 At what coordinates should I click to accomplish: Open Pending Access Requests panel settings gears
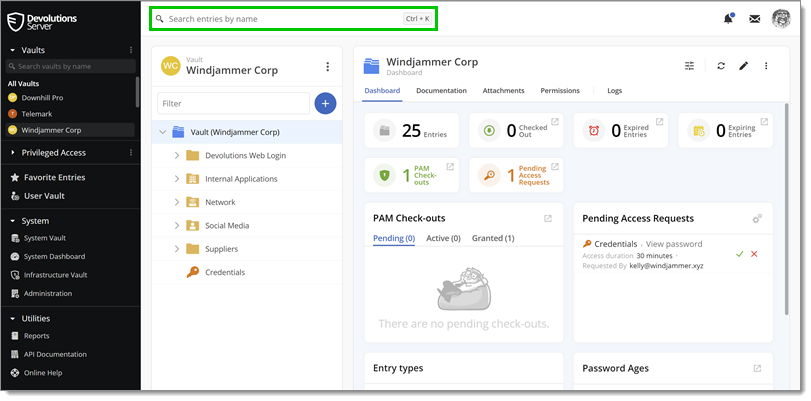757,219
